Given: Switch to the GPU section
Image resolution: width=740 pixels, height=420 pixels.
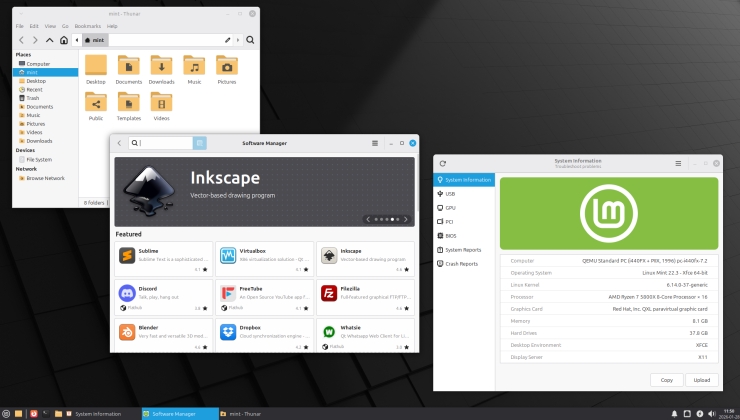Looking at the screenshot, I should click(450, 208).
